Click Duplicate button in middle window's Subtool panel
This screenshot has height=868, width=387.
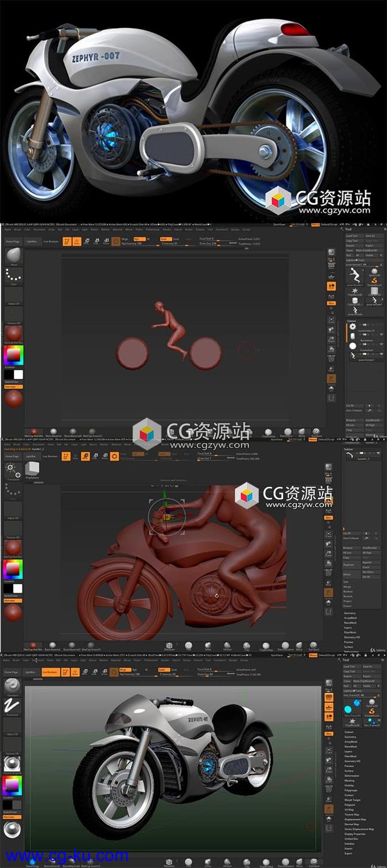point(352,565)
